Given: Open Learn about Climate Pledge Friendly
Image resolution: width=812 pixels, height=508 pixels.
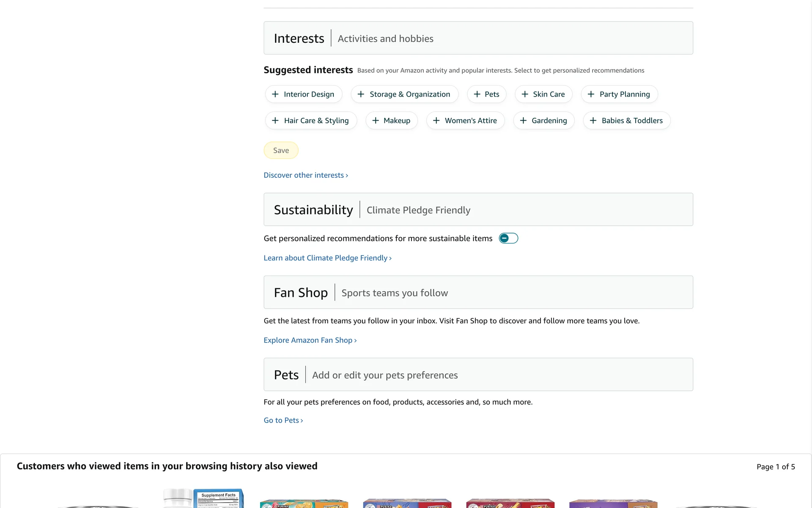Looking at the screenshot, I should click(327, 258).
